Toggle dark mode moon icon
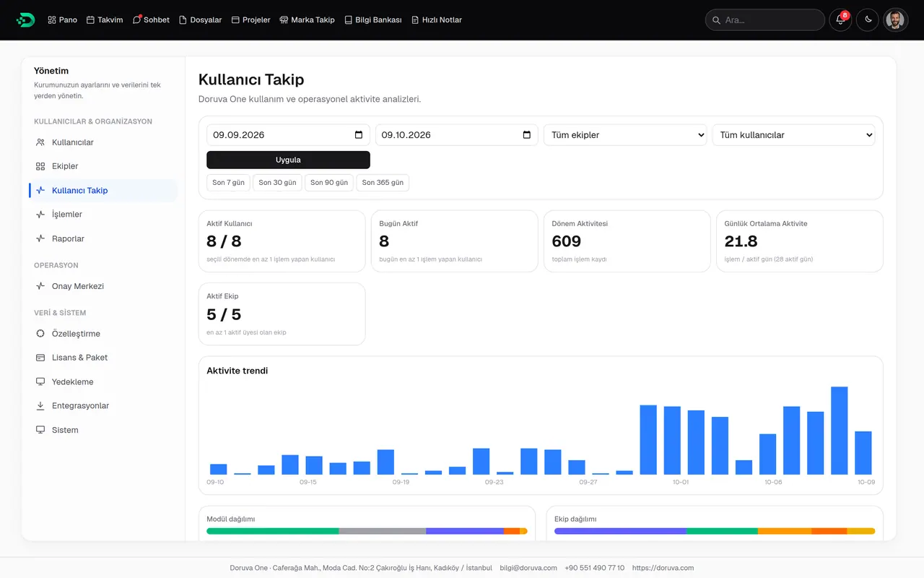 868,20
